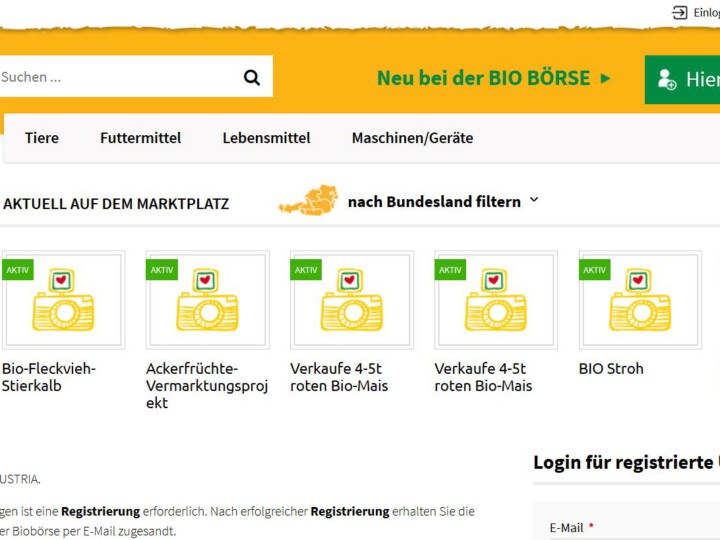Screen dimensions: 720x540
Task: Expand the nach Bundesland filtern dropdown
Action: tap(434, 201)
